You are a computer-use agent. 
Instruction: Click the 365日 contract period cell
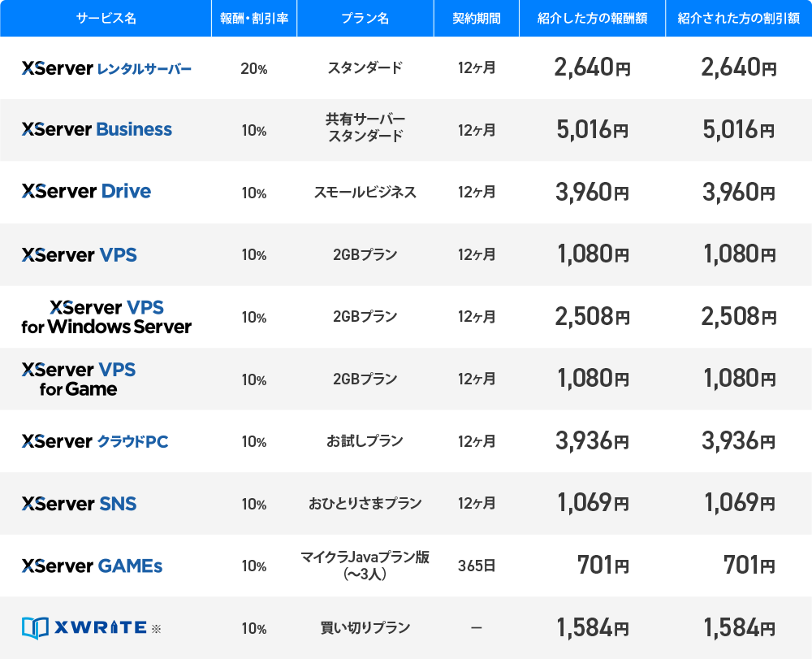point(477,566)
